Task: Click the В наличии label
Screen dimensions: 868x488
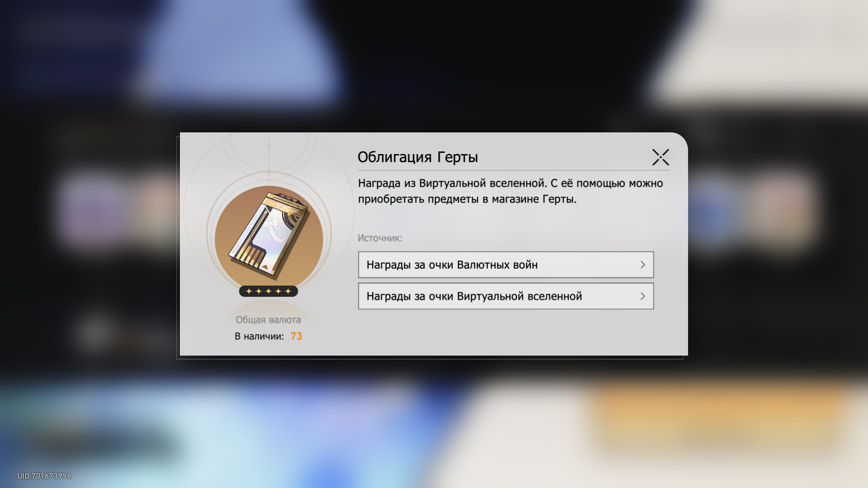Action: click(x=259, y=336)
